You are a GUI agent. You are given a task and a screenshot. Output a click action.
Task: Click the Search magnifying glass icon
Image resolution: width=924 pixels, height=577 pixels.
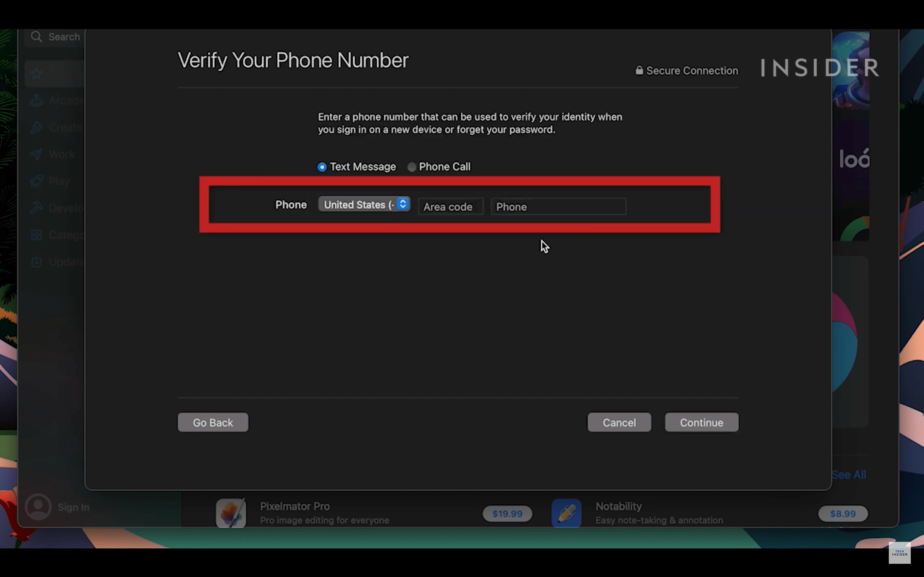coord(36,37)
